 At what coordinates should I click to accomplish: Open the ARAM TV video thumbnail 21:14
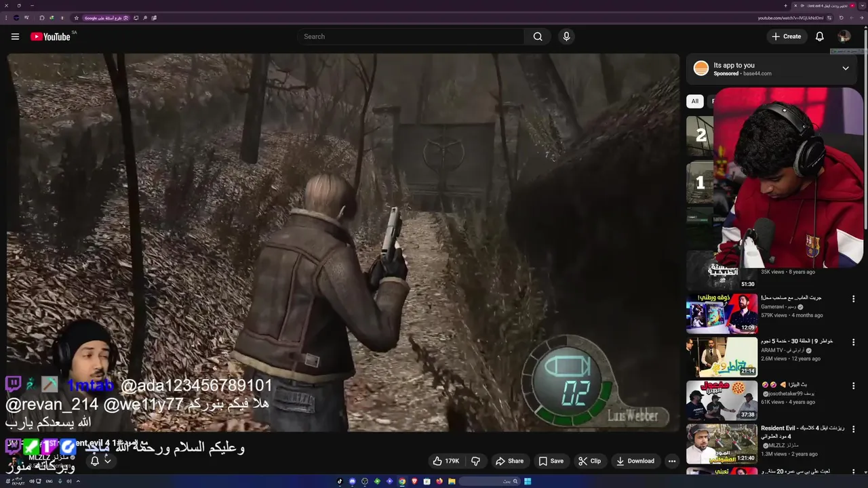click(722, 357)
